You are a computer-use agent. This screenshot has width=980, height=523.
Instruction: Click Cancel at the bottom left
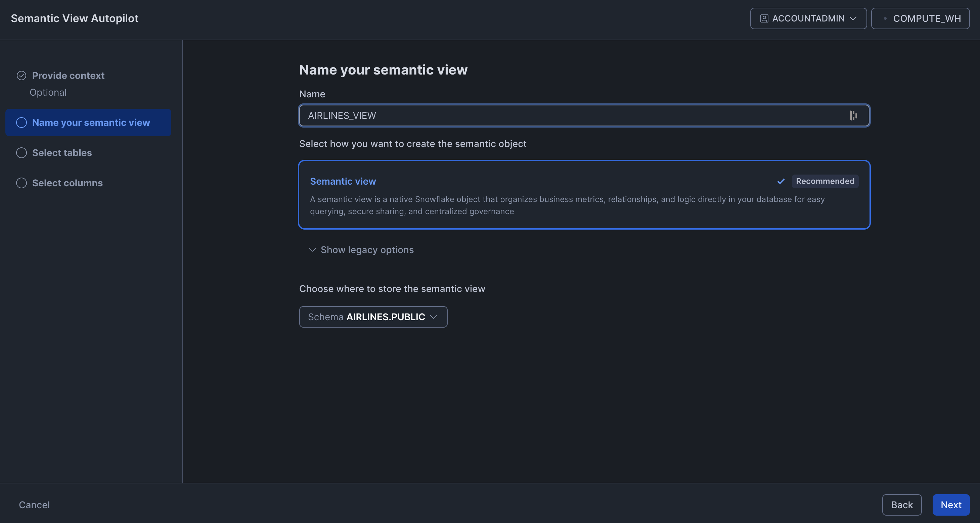[x=34, y=505]
